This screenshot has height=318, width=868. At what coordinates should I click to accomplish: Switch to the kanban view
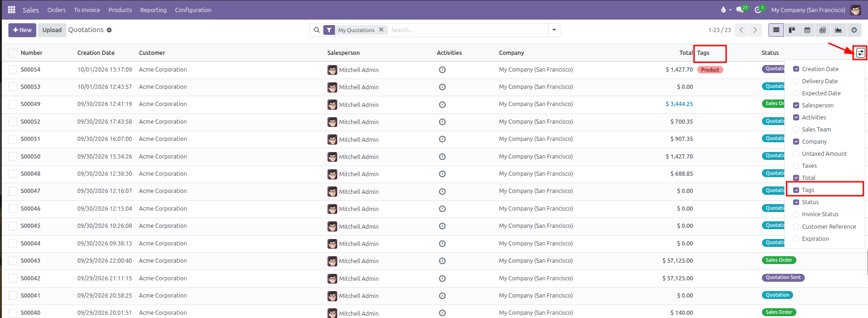point(792,30)
